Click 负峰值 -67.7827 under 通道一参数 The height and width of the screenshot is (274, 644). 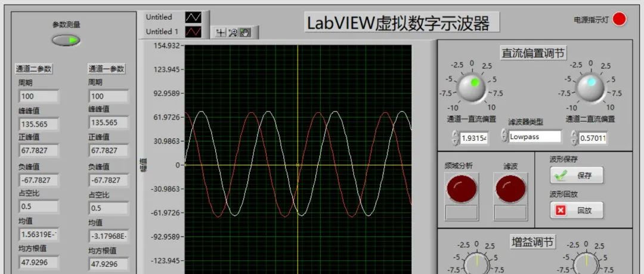coord(109,180)
